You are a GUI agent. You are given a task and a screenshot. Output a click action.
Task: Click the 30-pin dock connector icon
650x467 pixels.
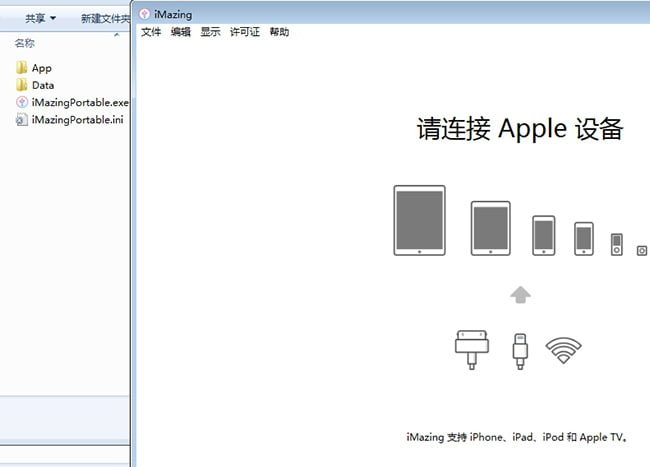click(472, 350)
